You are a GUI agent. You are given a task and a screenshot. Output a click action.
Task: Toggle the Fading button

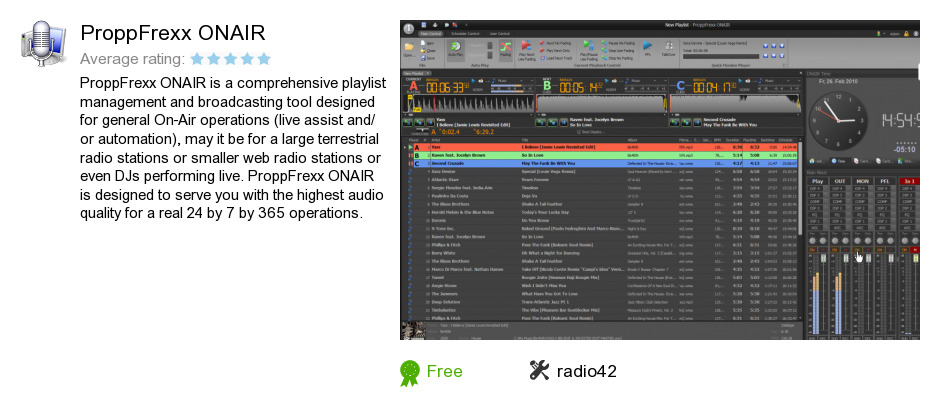[505, 49]
